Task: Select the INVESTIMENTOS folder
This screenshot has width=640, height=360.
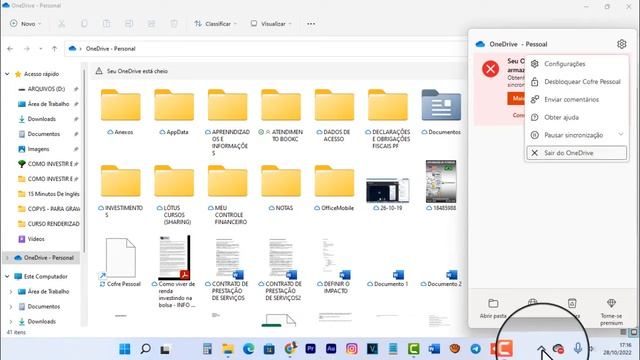Action: pos(120,191)
